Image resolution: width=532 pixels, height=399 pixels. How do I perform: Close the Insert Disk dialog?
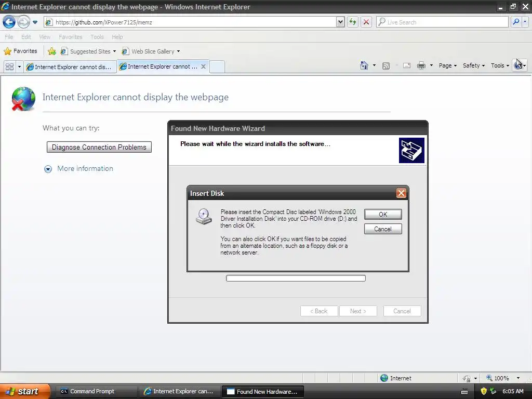click(x=401, y=193)
